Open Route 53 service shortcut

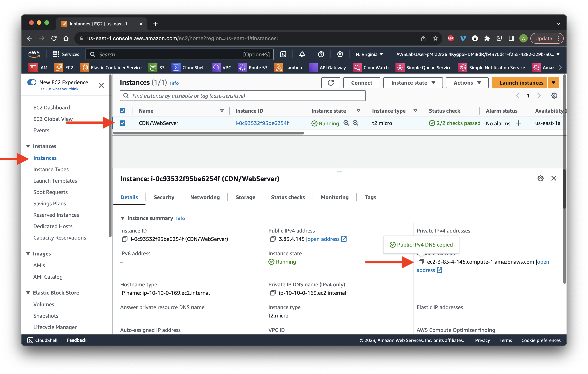click(253, 68)
